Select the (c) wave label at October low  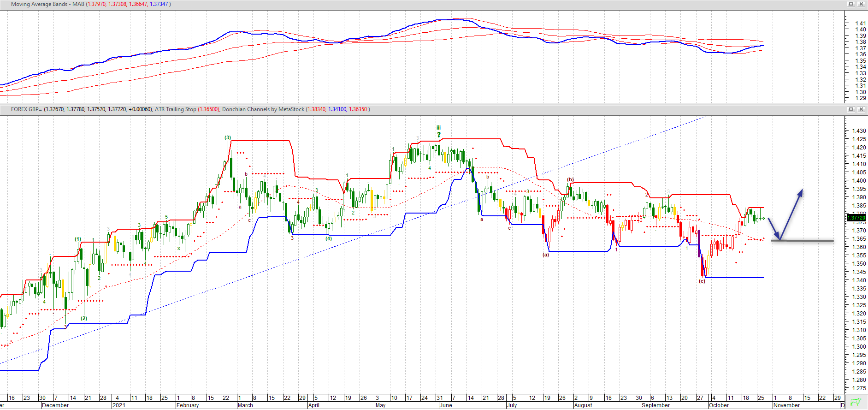coord(702,281)
